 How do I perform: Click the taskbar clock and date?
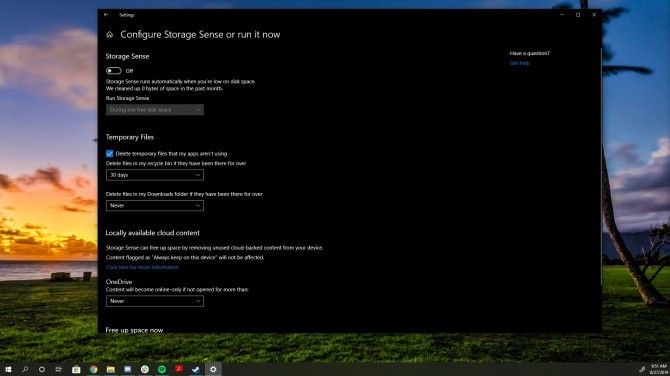[658, 369]
